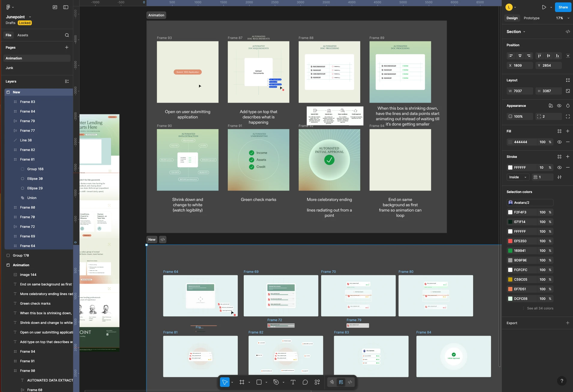
Task: Click align horizontal centers icon
Action: tap(520, 56)
